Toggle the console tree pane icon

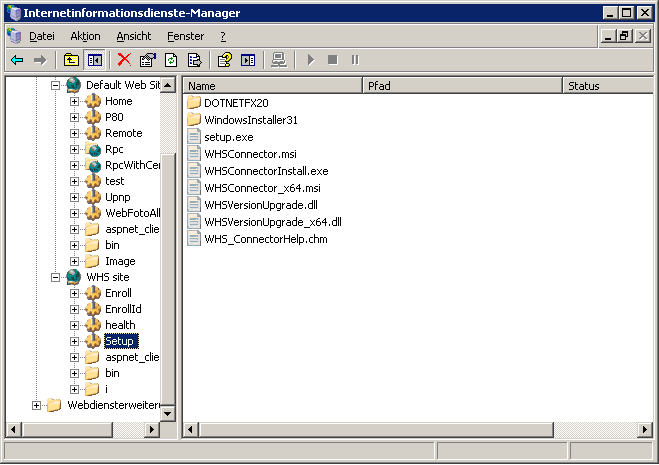point(95,60)
